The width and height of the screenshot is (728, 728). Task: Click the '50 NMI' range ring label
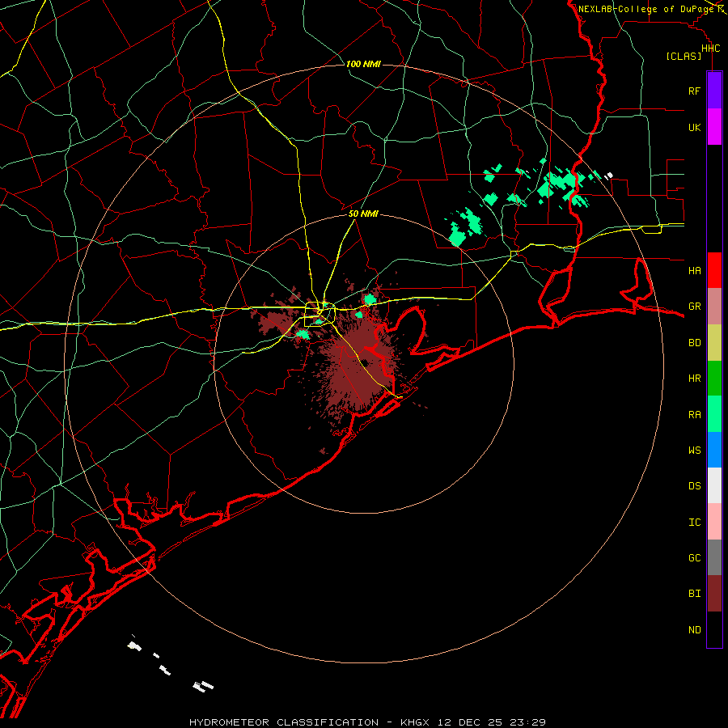coord(363,214)
